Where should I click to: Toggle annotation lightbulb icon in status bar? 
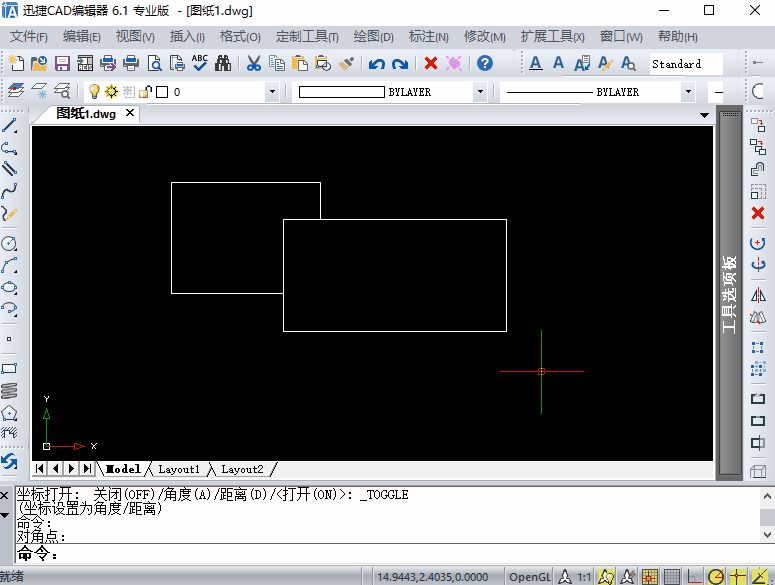tap(606, 577)
